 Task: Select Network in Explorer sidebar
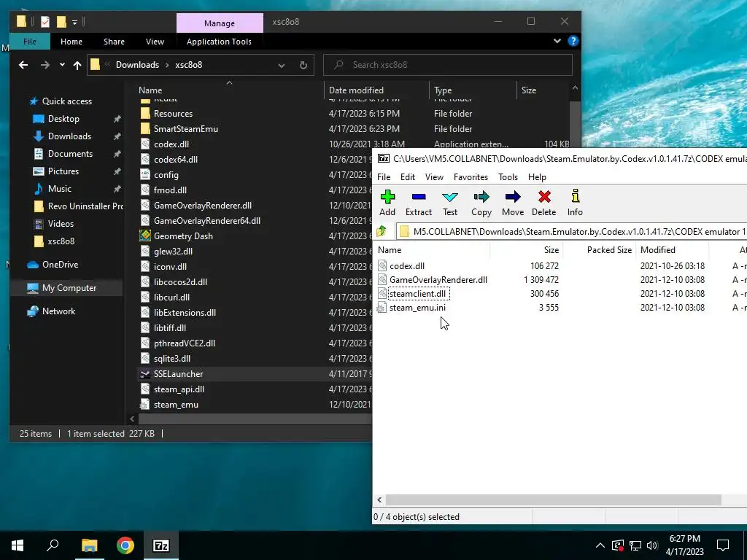tap(58, 311)
